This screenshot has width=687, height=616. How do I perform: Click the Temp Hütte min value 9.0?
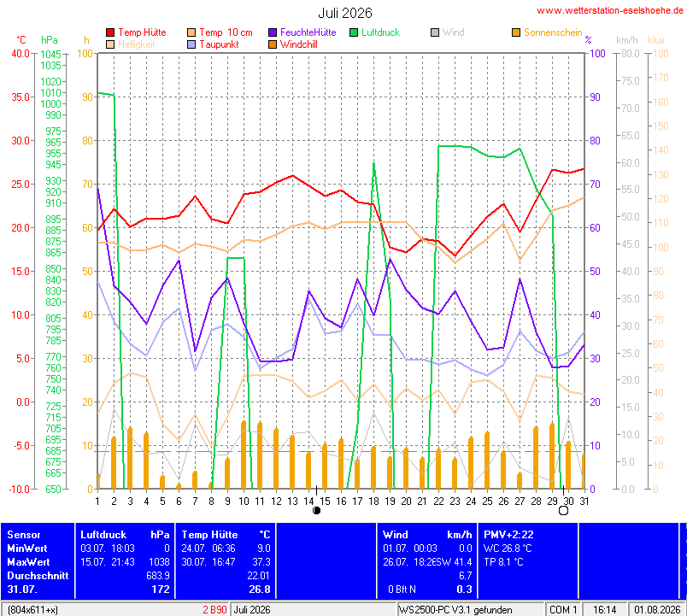point(264,549)
